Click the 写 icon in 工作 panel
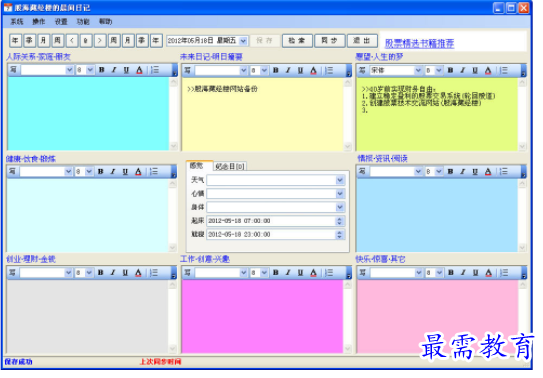Viewport: 543px width, 378px height. 187,273
